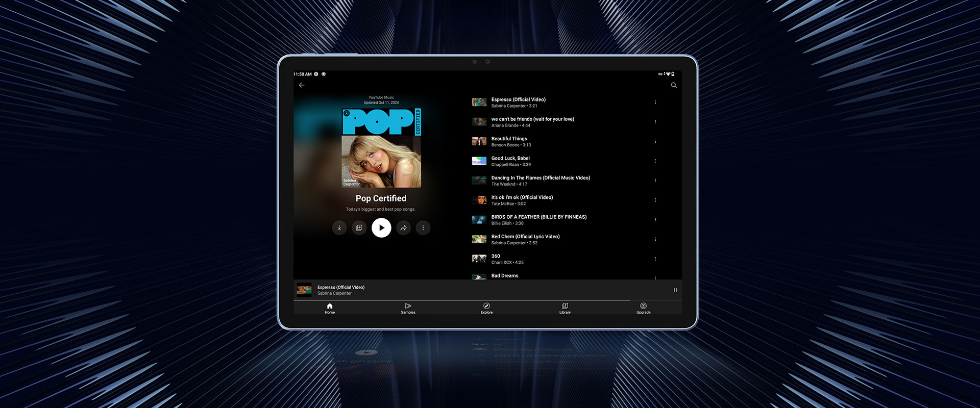980x408 pixels.
Task: Pause Espresso in the mini player
Action: click(675, 290)
